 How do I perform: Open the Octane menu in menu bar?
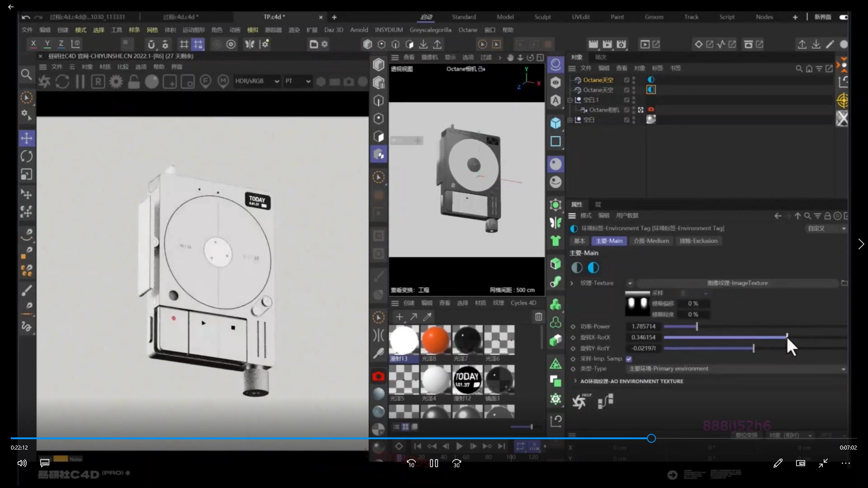(467, 30)
